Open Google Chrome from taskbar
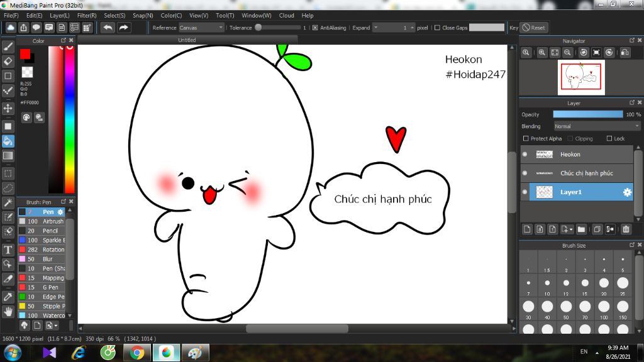644x362 pixels. click(x=137, y=353)
